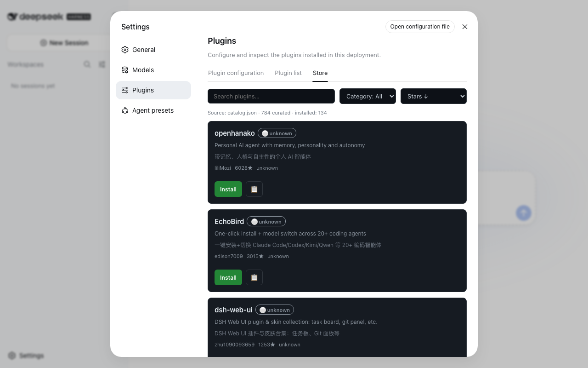
Task: Open the Category: All dropdown
Action: [x=367, y=96]
